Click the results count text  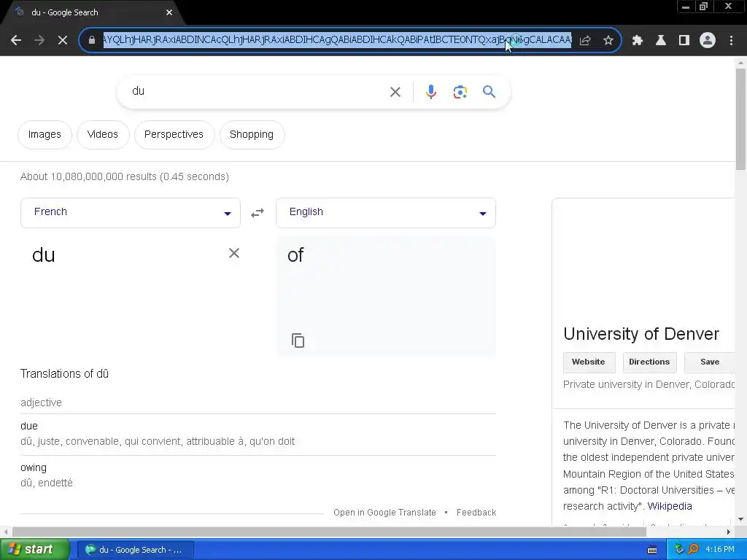[124, 176]
